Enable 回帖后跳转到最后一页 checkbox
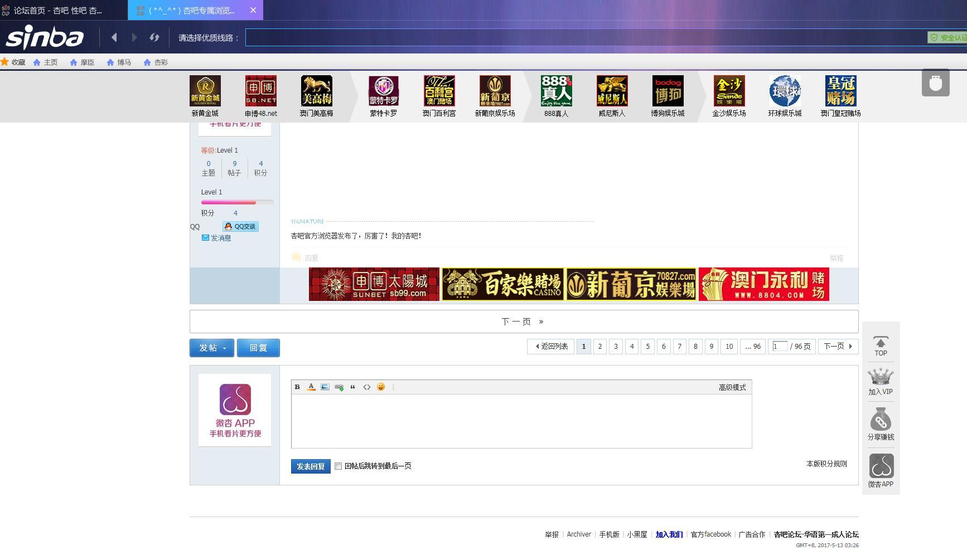The width and height of the screenshot is (967, 560). click(x=338, y=466)
